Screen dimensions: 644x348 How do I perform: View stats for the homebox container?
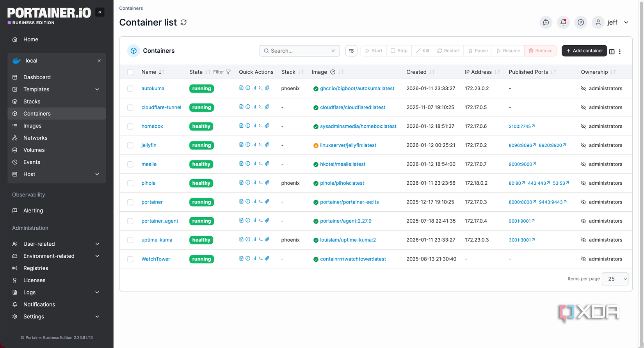click(x=254, y=126)
